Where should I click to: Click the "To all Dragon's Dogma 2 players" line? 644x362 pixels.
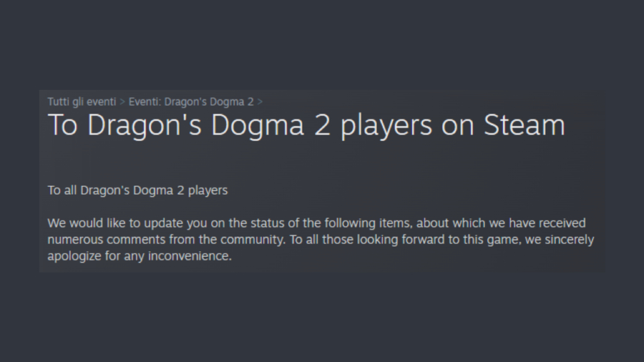(138, 190)
